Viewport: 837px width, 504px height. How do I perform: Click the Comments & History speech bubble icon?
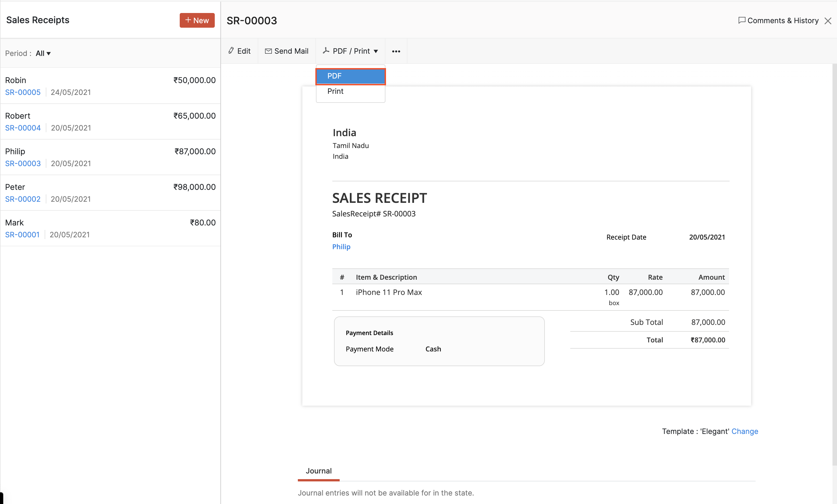(742, 20)
